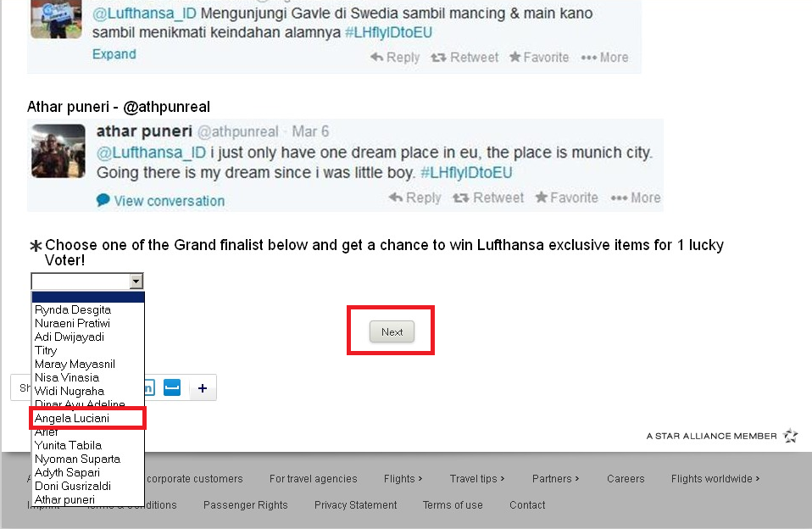812x529 pixels.
Task: Click the blue share bar icon
Action: coord(172,387)
